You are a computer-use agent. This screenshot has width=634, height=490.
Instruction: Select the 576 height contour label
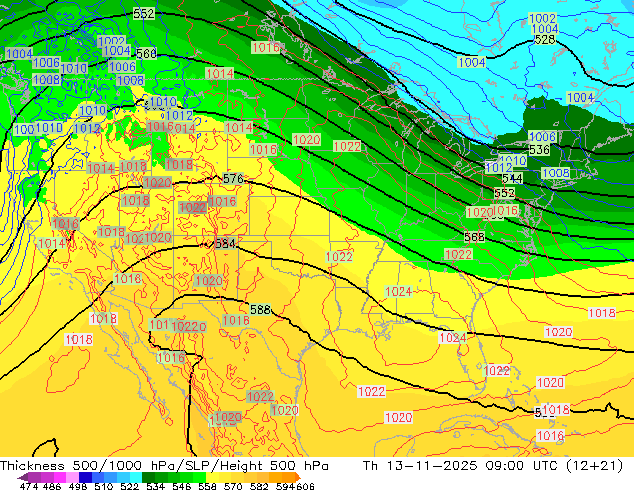(x=233, y=178)
